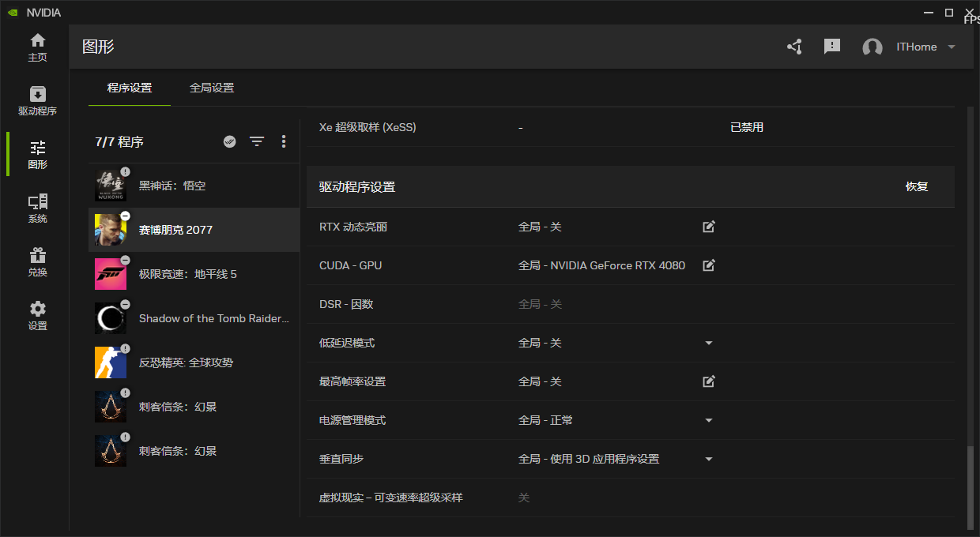Open the 电源管理模式 dropdown
This screenshot has width=980, height=537.
coord(709,420)
